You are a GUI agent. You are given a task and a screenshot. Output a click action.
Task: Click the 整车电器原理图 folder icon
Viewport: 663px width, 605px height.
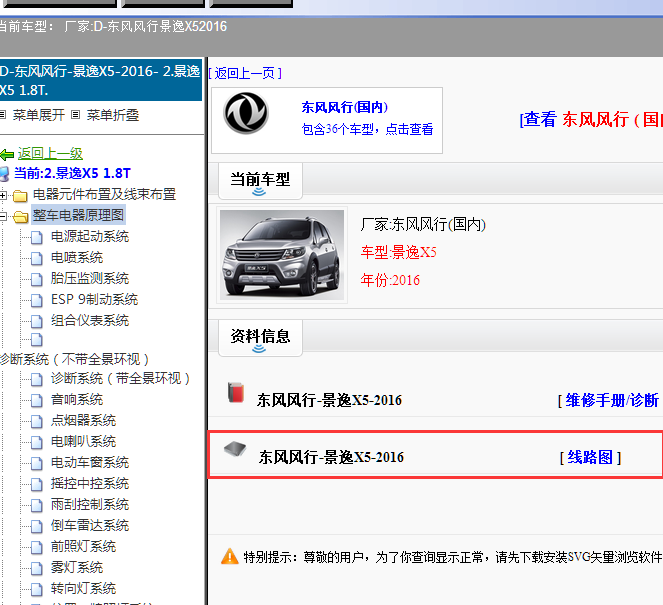[20, 217]
